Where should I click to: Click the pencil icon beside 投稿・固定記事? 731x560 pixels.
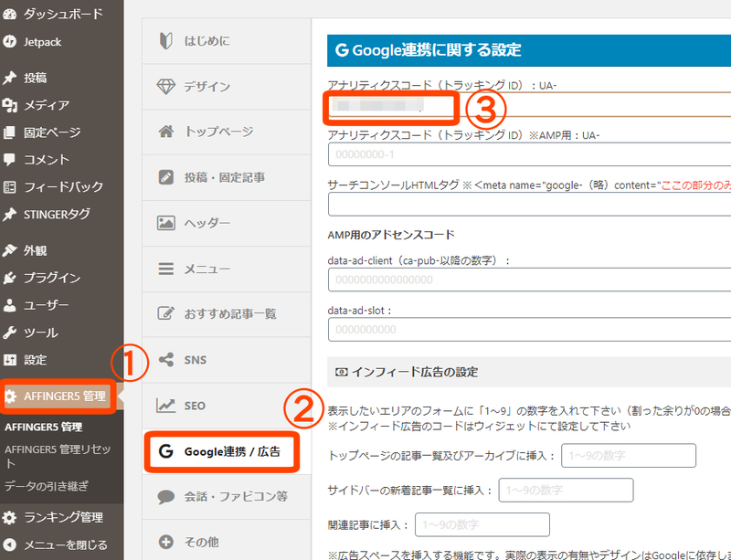tap(166, 177)
